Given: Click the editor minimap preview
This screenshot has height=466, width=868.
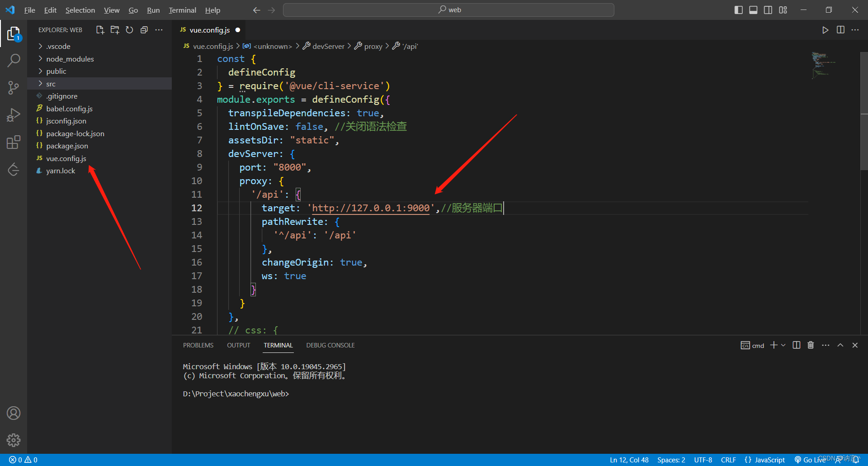Looking at the screenshot, I should point(823,66).
